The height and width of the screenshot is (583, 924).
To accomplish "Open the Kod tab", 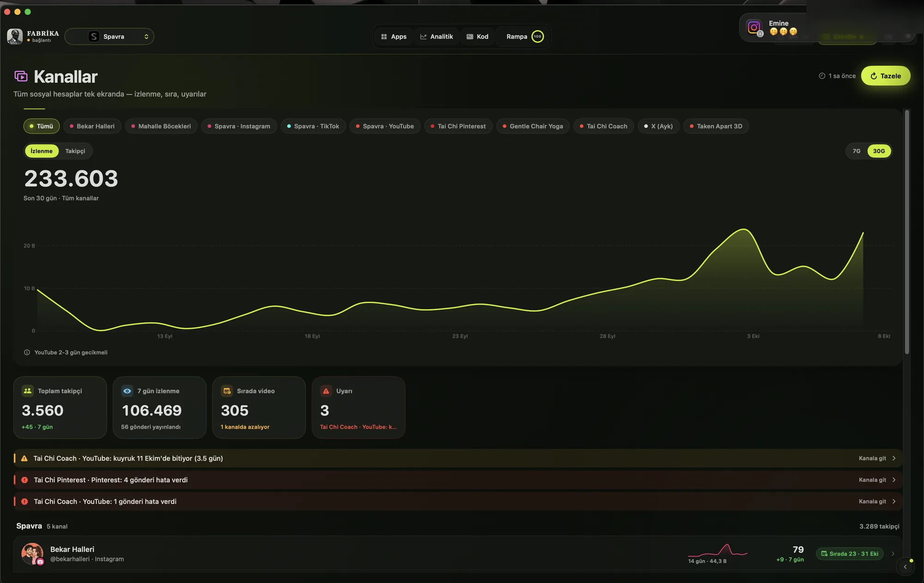I will tap(477, 37).
